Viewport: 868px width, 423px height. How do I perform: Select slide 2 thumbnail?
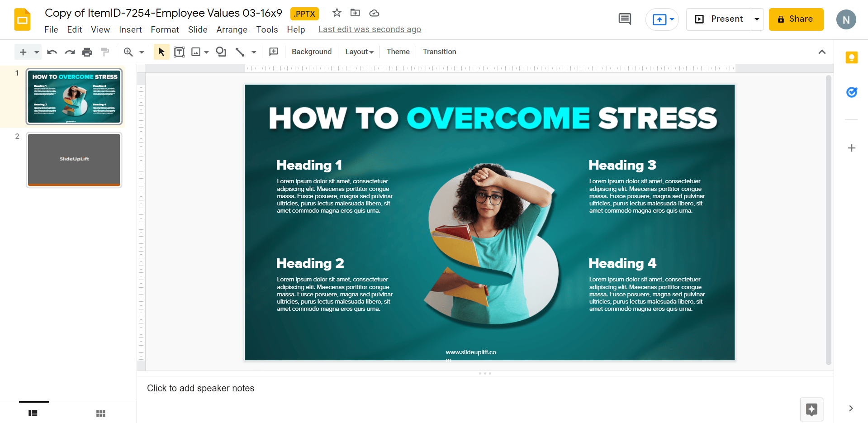[74, 160]
